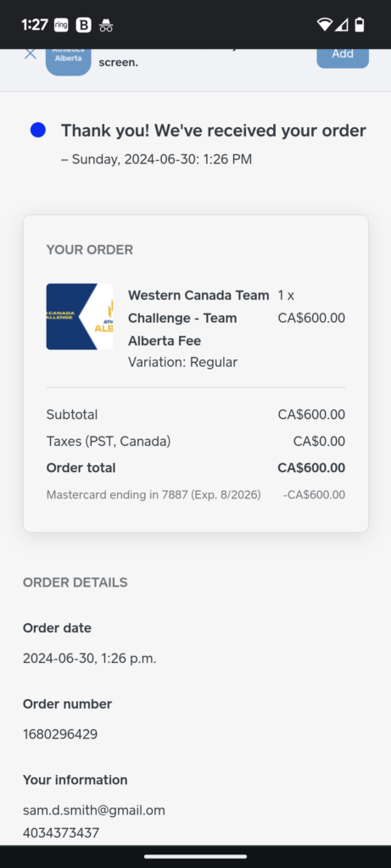The height and width of the screenshot is (868, 391).
Task: Tap the email sam.d.smith@gmail.om
Action: pyautogui.click(x=93, y=810)
